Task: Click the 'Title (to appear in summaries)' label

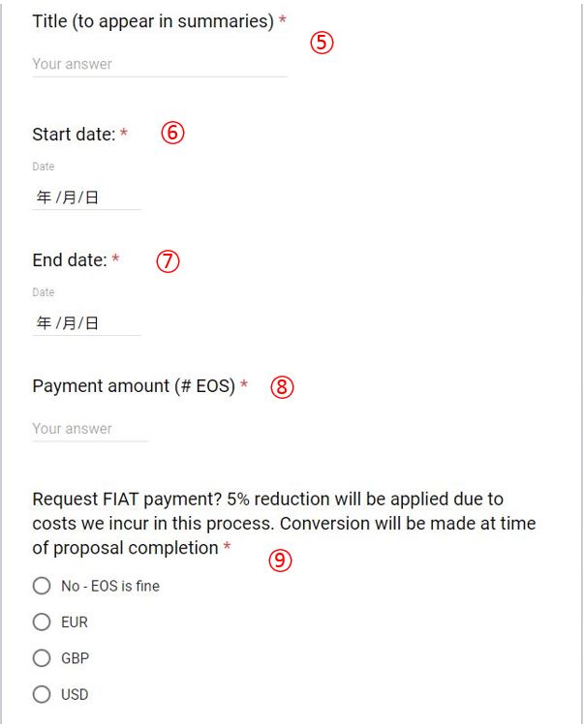Action: tap(153, 21)
